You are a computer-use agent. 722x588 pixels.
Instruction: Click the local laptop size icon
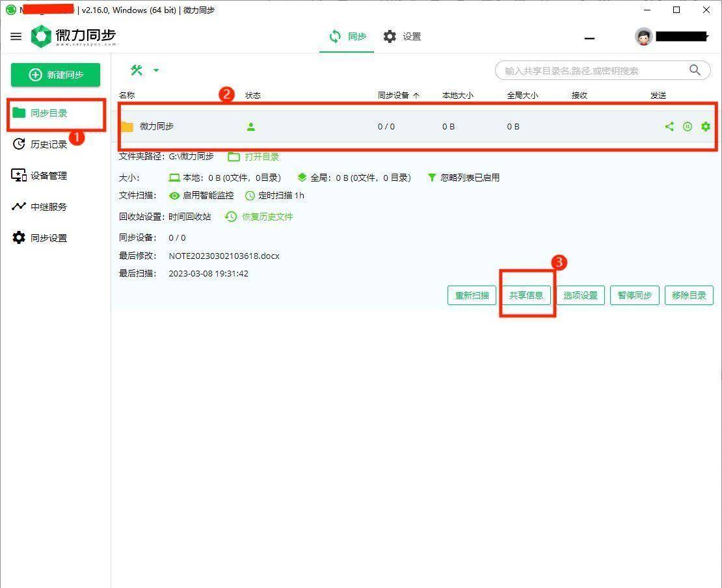pyautogui.click(x=174, y=178)
